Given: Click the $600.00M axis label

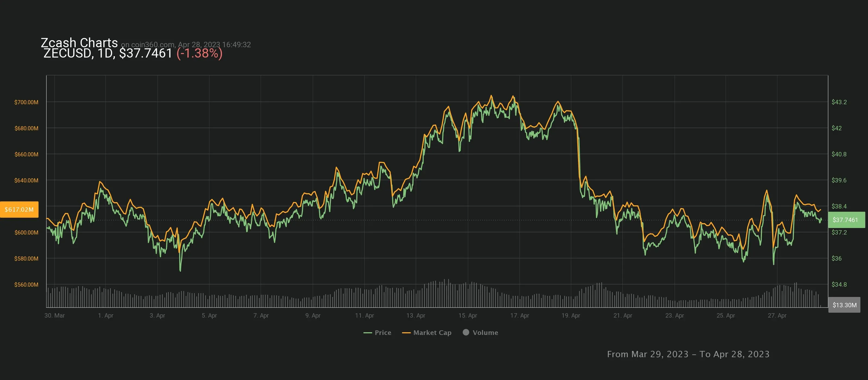Looking at the screenshot, I should point(26,232).
